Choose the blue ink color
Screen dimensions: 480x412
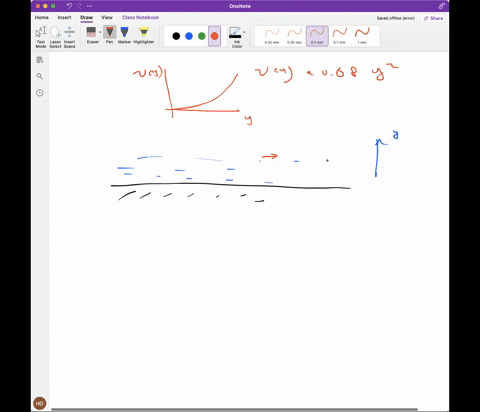tap(189, 36)
